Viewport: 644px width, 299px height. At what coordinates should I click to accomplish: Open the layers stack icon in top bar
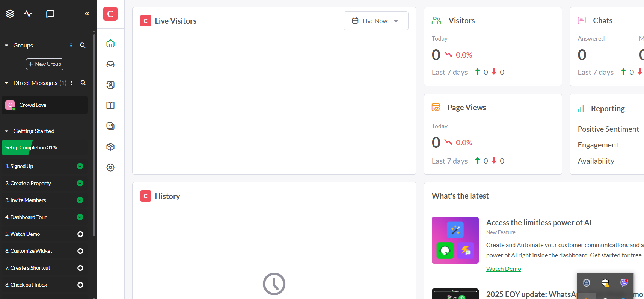[10, 14]
